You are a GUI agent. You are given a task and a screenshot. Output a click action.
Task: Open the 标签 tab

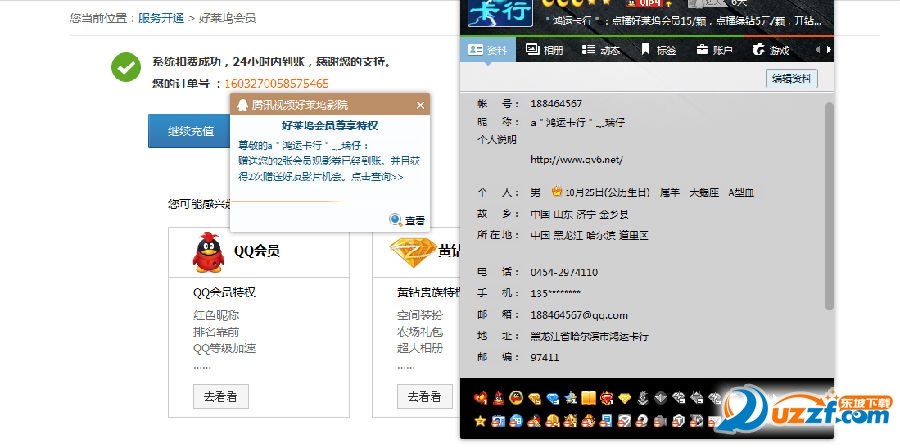click(658, 50)
